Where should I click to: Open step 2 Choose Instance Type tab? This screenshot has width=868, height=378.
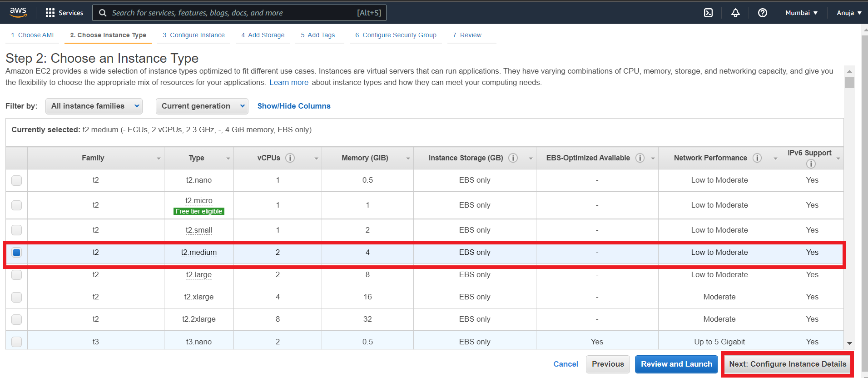coord(108,35)
